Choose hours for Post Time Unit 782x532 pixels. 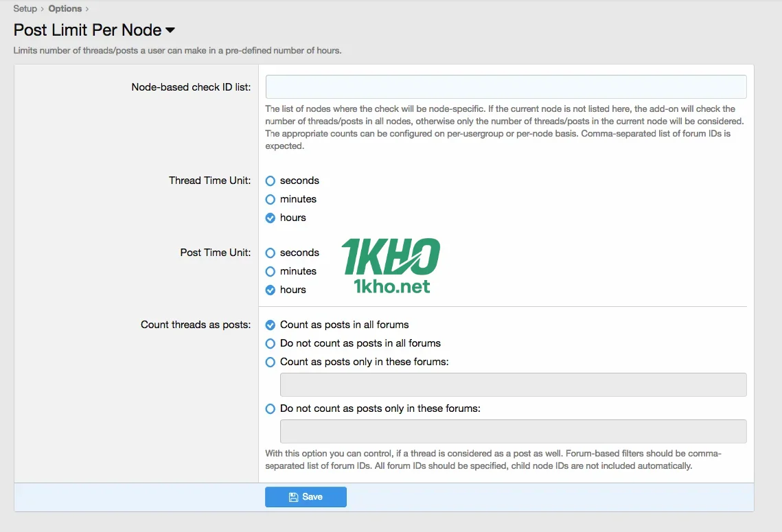(271, 290)
